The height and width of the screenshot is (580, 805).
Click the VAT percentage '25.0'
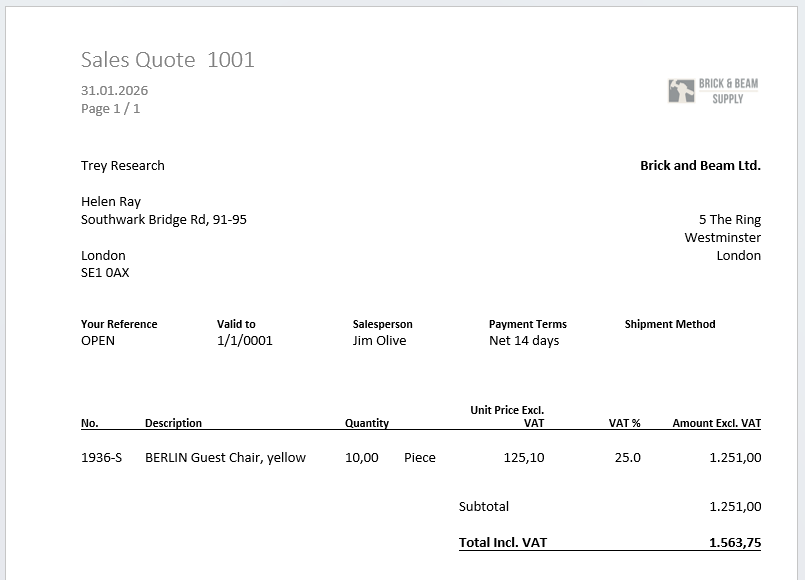coord(628,458)
